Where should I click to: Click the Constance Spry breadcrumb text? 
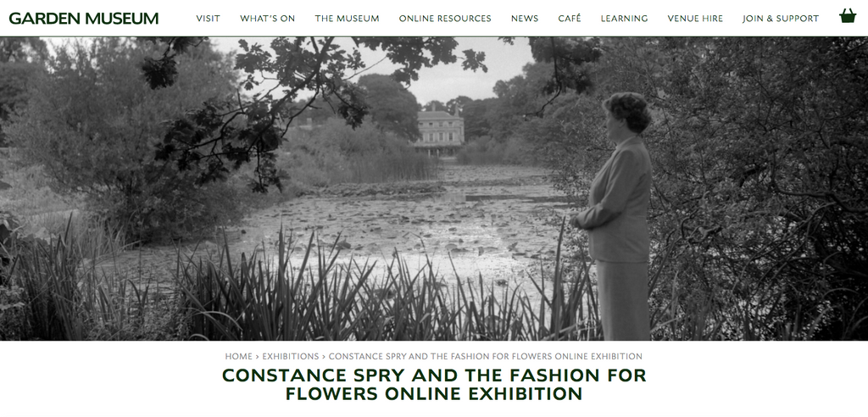click(x=486, y=356)
